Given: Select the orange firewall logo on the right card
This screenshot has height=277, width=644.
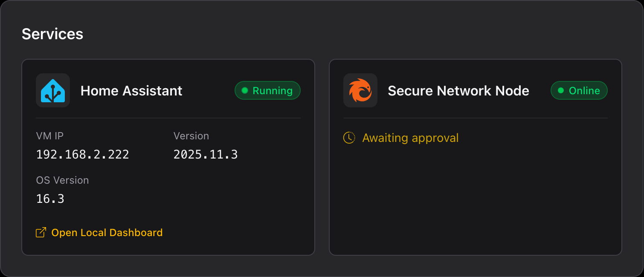Looking at the screenshot, I should tap(360, 90).
